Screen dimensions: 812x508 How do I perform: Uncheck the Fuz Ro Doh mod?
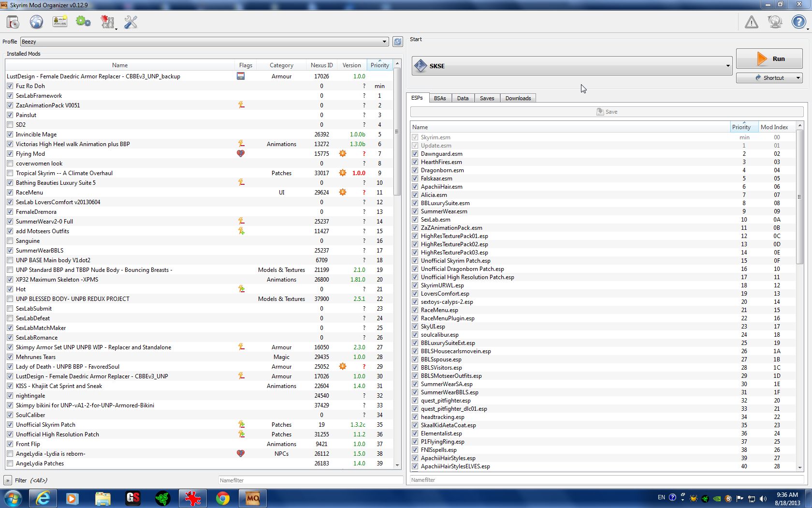pyautogui.click(x=10, y=86)
